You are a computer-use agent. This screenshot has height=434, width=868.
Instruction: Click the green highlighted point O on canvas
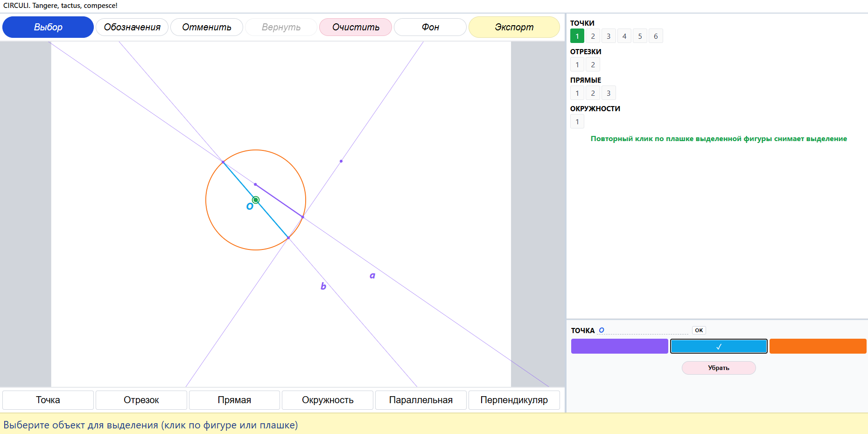(256, 200)
